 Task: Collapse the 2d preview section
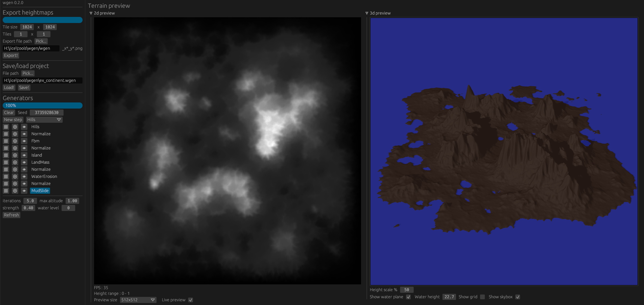click(x=91, y=13)
